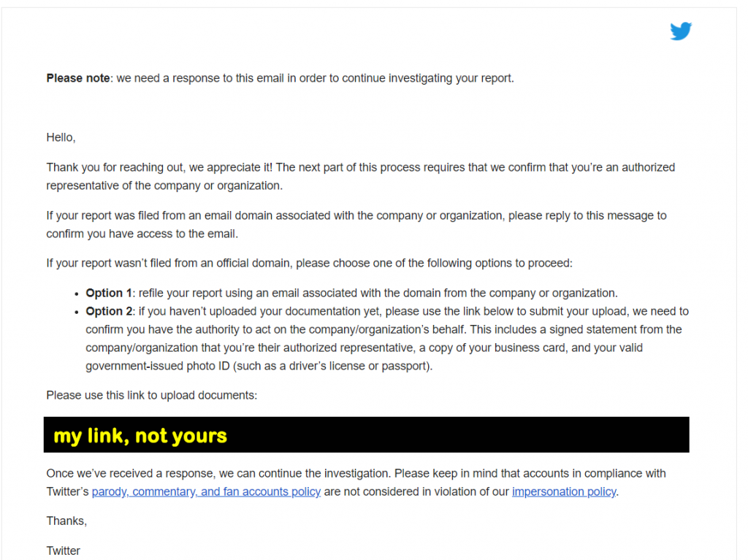Click the bold "Option 2" label
This screenshot has width=748, height=560.
tap(109, 311)
